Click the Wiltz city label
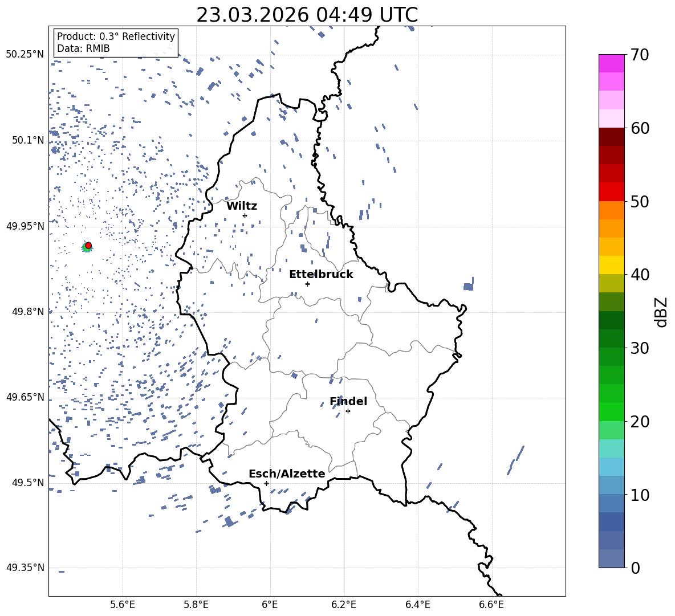Screen dimensions: 675x616 pyautogui.click(x=242, y=206)
